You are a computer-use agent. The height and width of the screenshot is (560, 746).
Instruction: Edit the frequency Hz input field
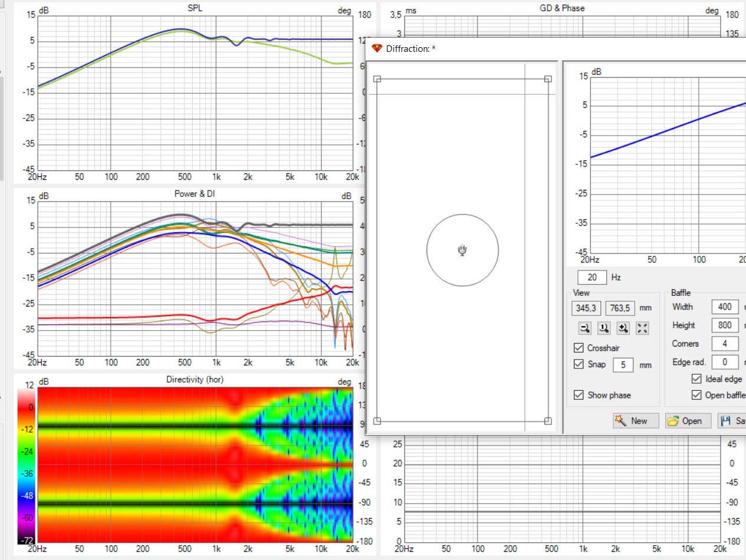coord(592,278)
